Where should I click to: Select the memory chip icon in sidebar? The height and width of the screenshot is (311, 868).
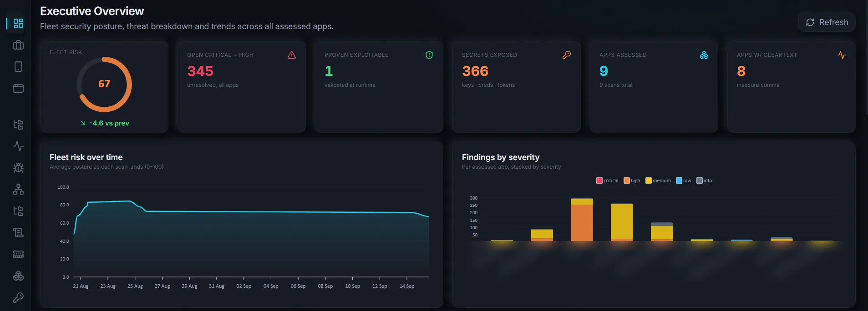(x=18, y=254)
